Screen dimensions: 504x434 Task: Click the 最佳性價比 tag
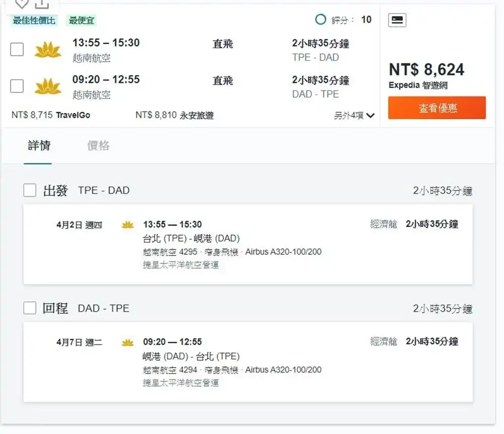point(34,21)
